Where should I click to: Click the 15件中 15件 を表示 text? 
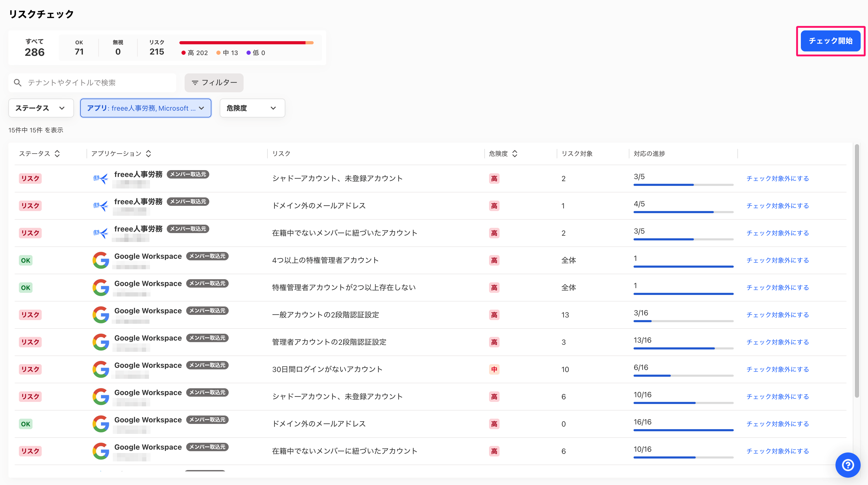coord(36,130)
